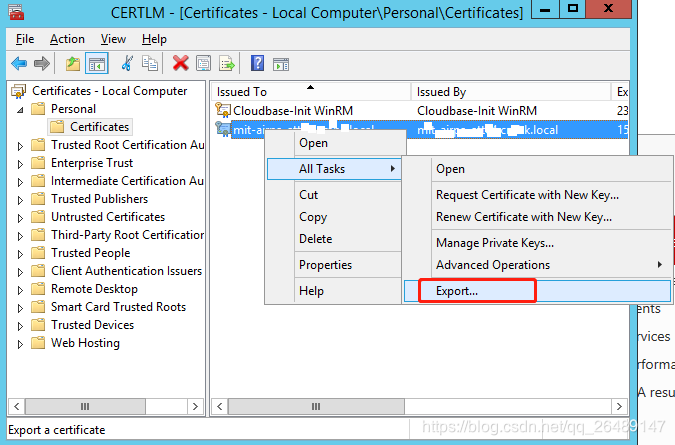Choose Help in context menu
Screen dimensions: 675x445
click(334, 291)
